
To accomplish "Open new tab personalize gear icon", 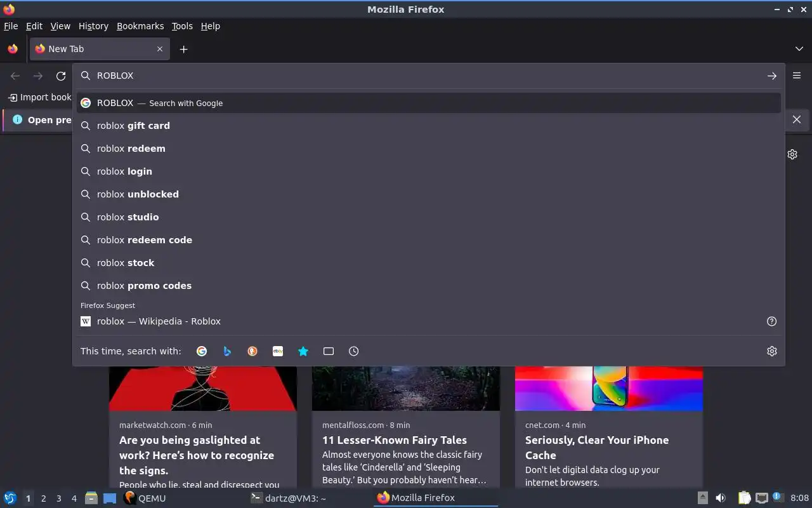I will 792,154.
